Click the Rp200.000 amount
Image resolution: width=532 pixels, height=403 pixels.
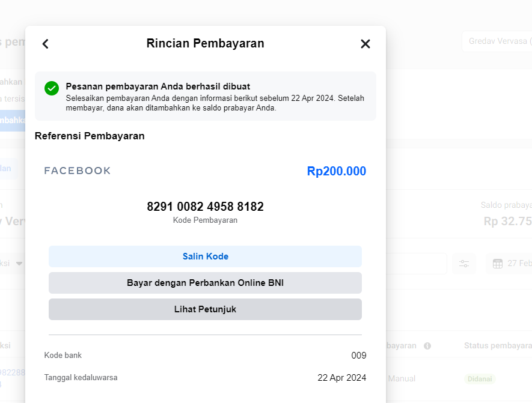click(336, 171)
